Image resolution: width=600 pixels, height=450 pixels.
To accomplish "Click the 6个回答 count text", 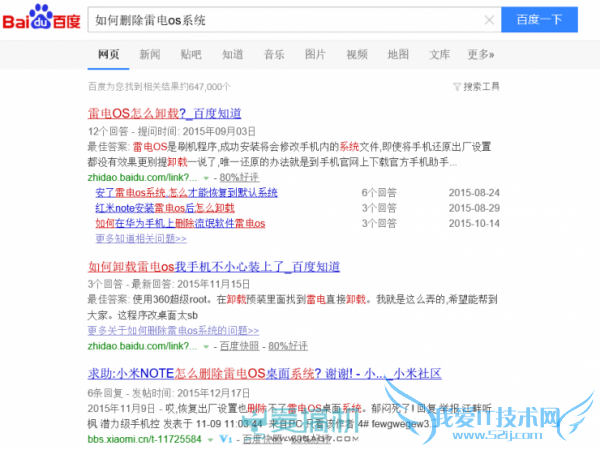I will (379, 192).
